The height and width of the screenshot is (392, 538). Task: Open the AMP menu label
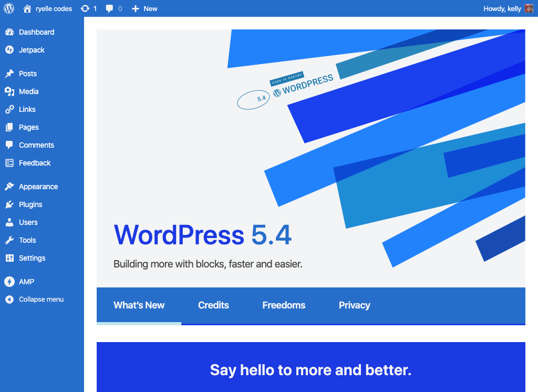[x=26, y=282]
